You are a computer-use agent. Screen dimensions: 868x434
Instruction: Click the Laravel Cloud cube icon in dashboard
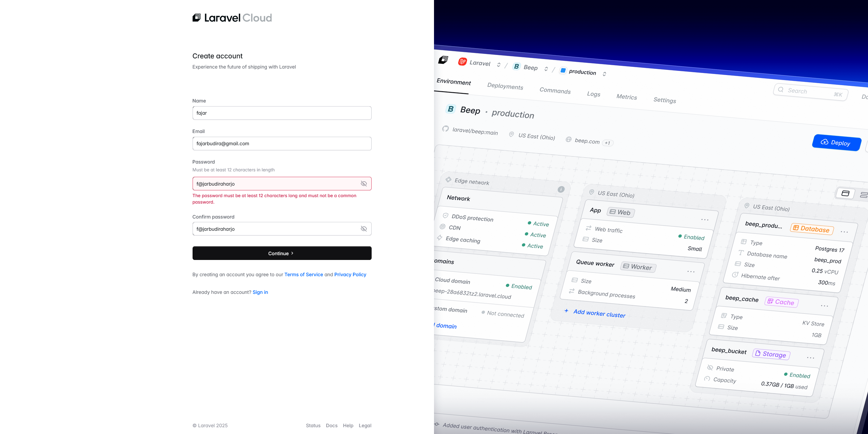pos(443,60)
